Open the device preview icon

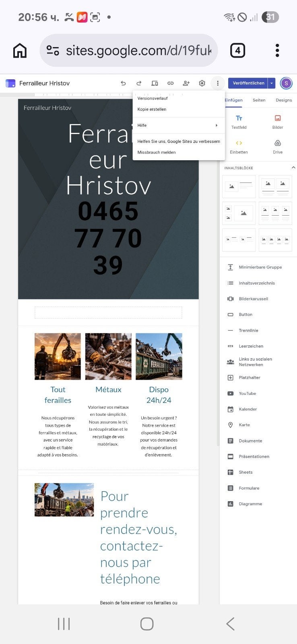[x=155, y=83]
